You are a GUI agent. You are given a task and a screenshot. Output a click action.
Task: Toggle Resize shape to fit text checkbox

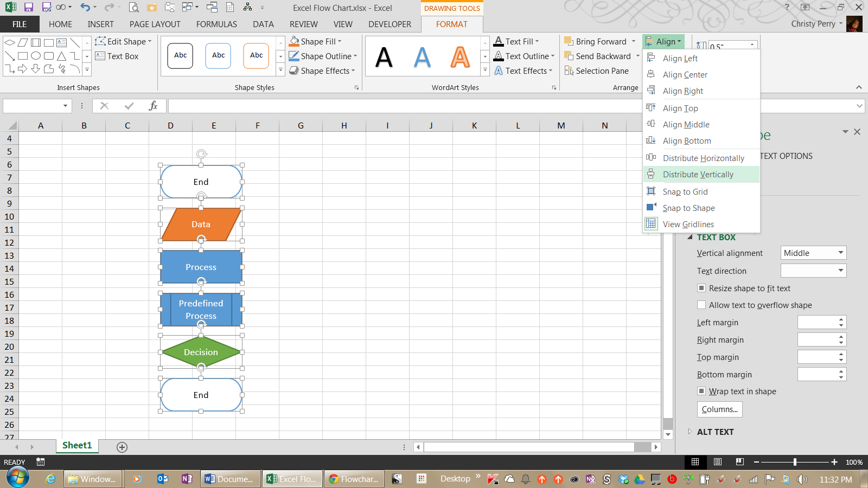pos(701,288)
